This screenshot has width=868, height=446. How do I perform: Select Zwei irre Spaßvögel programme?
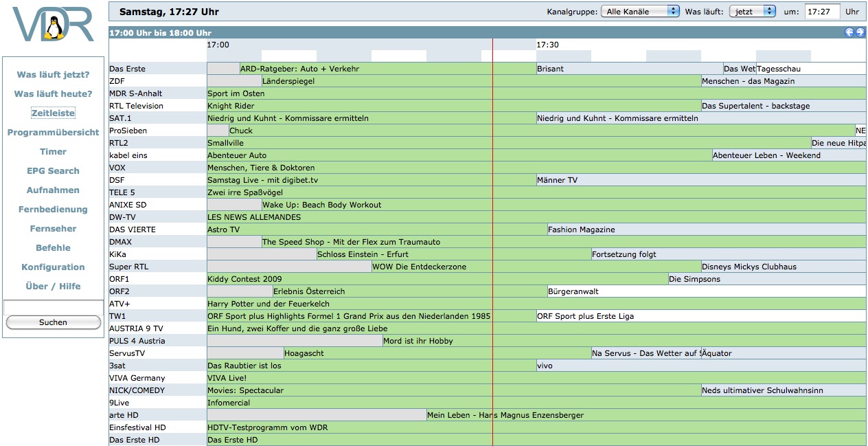click(536, 192)
